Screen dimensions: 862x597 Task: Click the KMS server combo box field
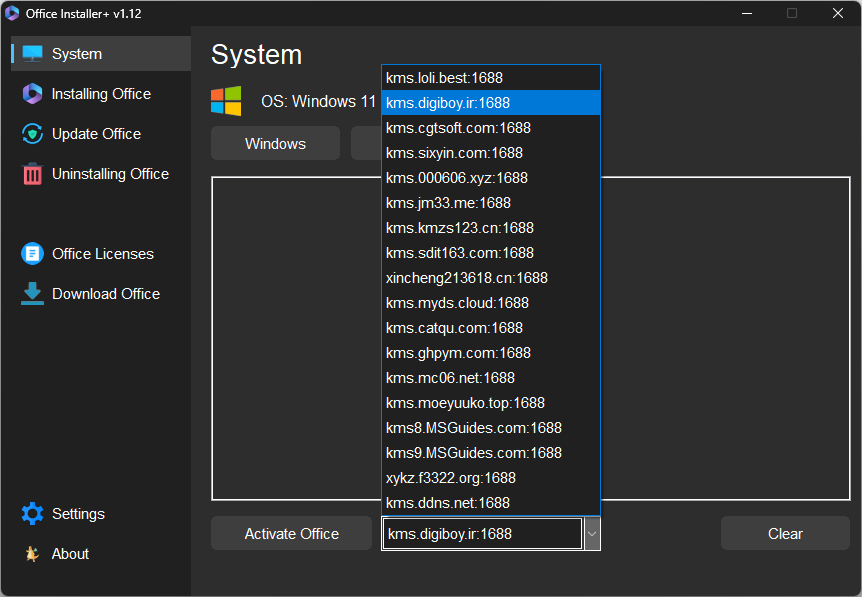[482, 533]
